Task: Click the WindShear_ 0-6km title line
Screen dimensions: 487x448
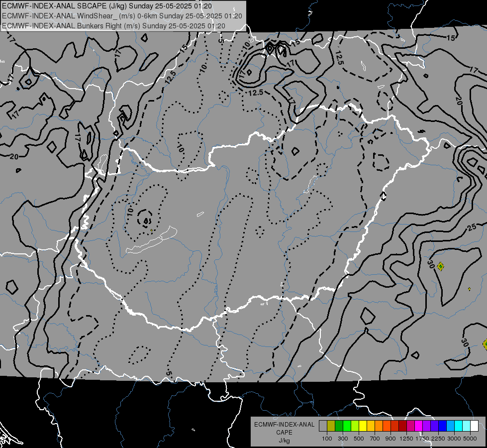Action: 122,16
